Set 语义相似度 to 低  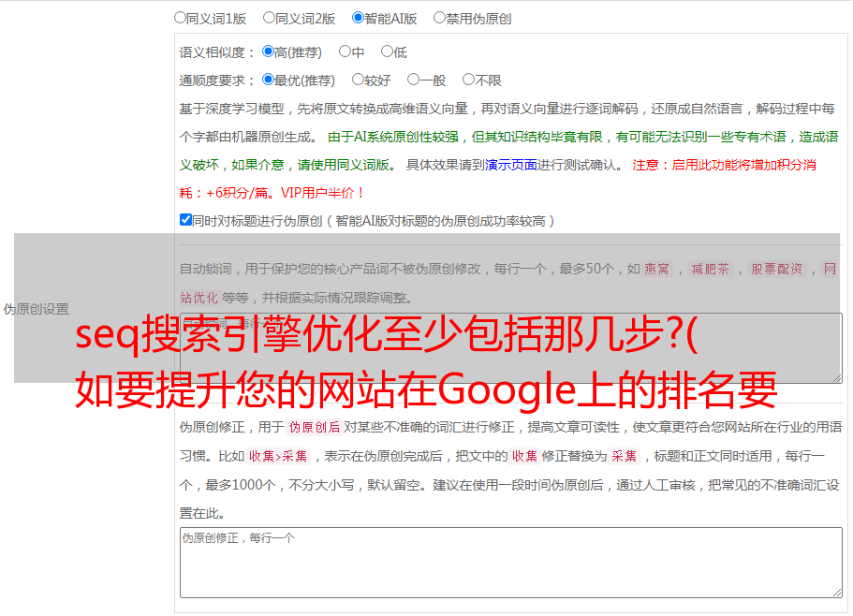(387, 51)
